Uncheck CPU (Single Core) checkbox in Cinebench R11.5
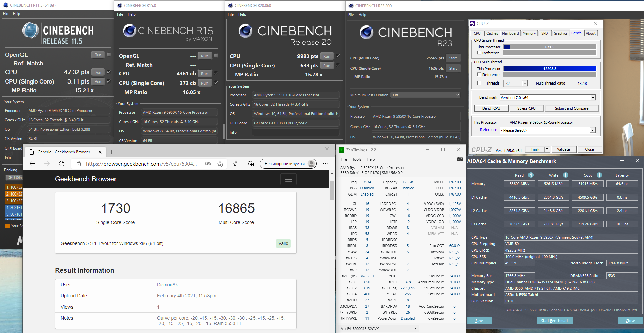Screen dimensions: 644x333 [109, 81]
